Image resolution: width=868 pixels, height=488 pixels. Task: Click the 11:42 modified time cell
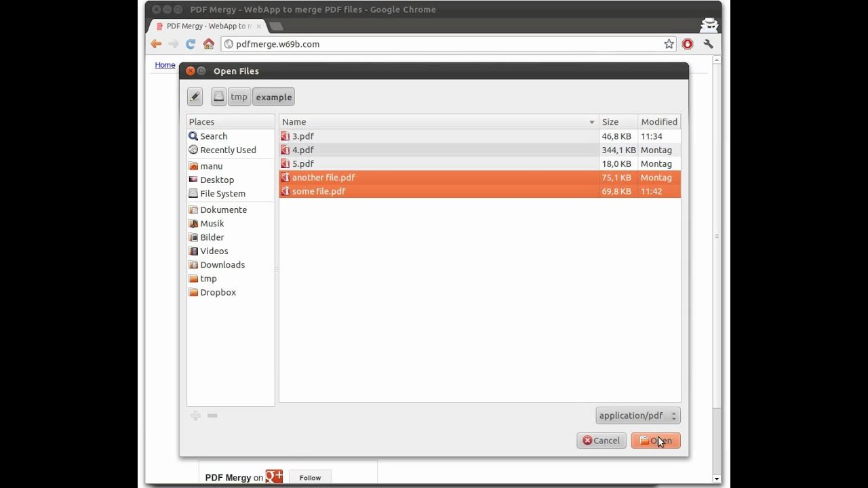point(652,191)
